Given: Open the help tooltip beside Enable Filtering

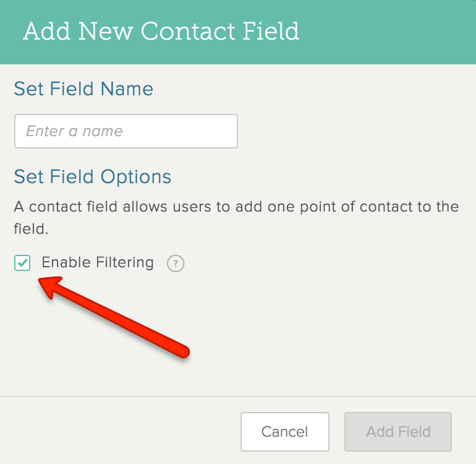Looking at the screenshot, I should click(x=176, y=263).
